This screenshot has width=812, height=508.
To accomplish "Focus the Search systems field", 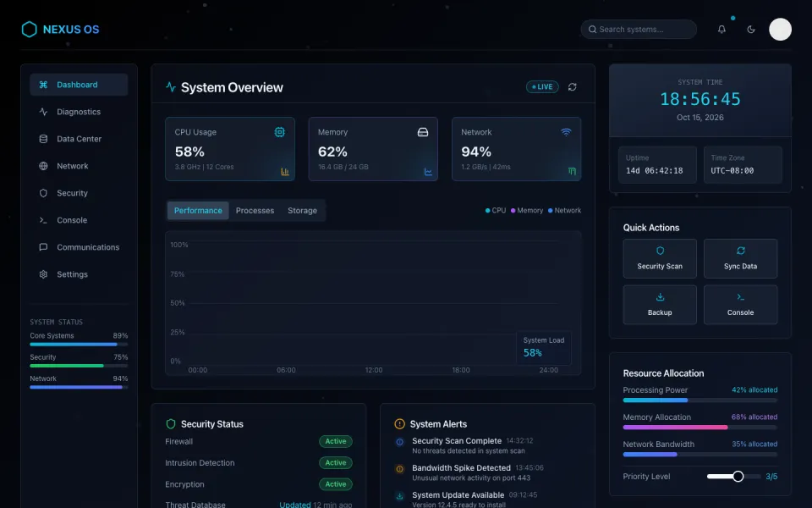I will tap(639, 30).
